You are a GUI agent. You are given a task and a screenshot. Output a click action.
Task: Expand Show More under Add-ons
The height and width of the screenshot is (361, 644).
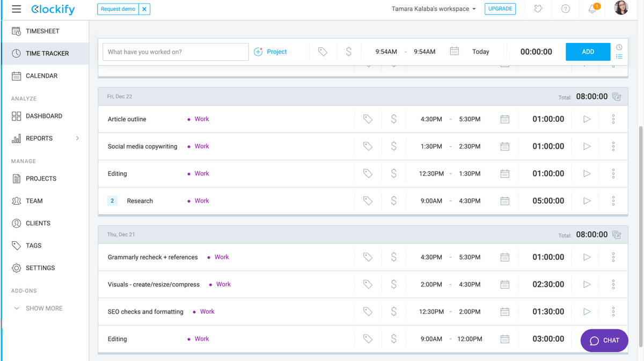tap(44, 308)
